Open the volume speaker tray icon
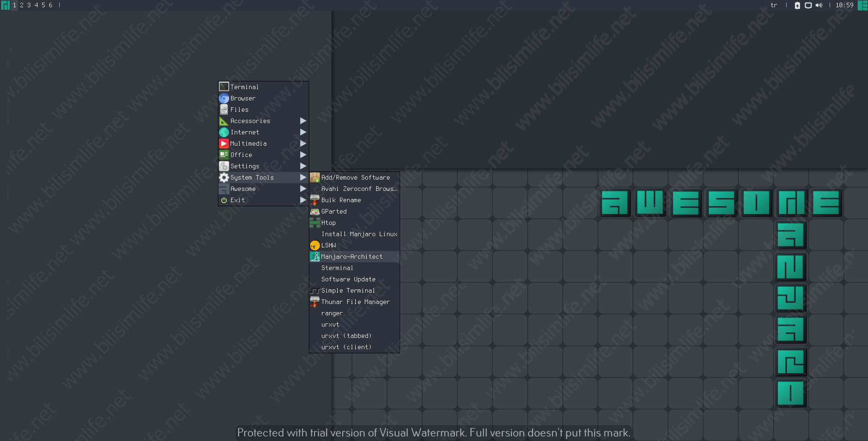The image size is (868, 441). 819,5
